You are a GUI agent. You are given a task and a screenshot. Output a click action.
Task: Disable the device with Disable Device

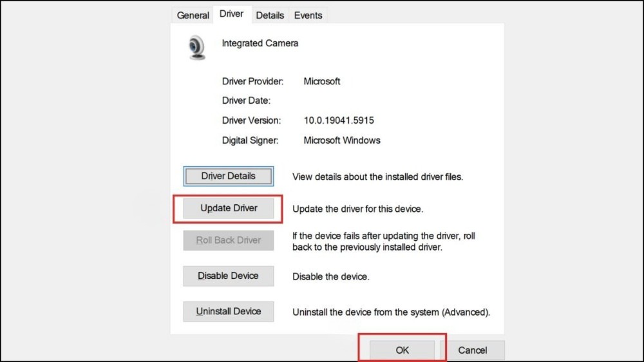pyautogui.click(x=228, y=276)
